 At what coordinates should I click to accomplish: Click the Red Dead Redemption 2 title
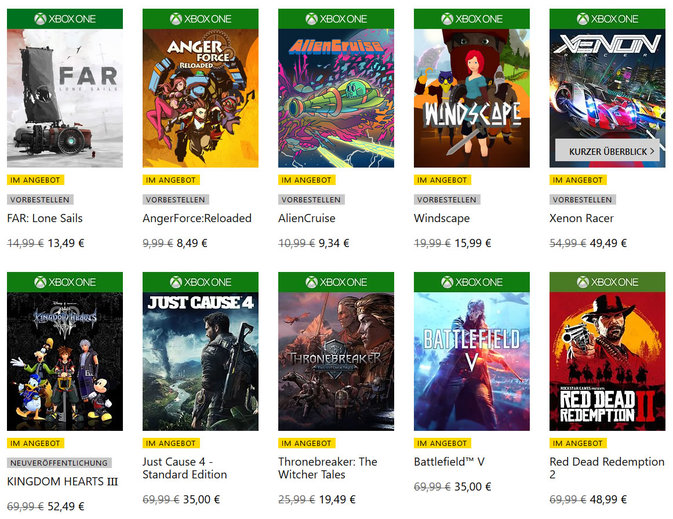tap(607, 468)
